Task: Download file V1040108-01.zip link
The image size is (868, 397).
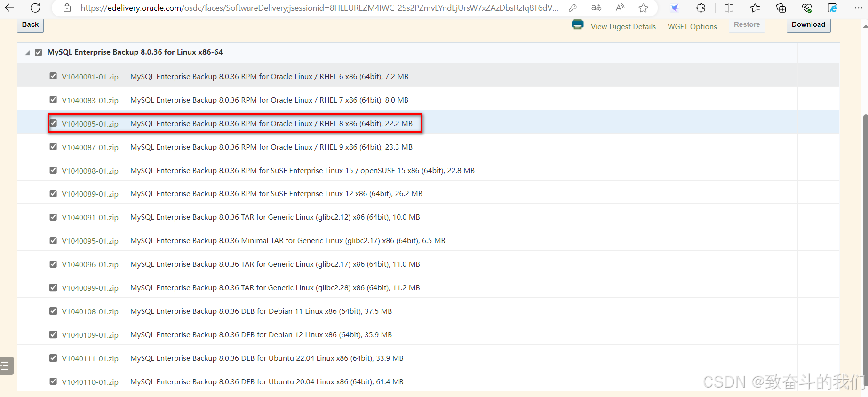Action: (90, 311)
